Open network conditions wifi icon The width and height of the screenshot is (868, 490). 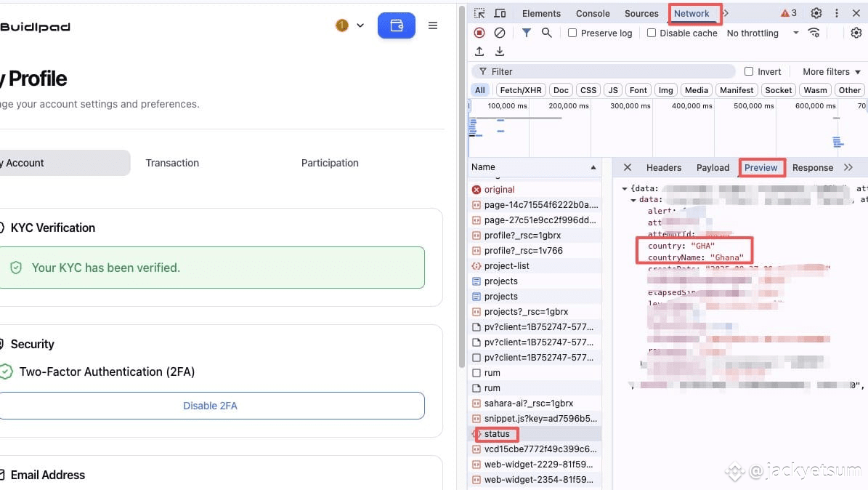pyautogui.click(x=814, y=33)
